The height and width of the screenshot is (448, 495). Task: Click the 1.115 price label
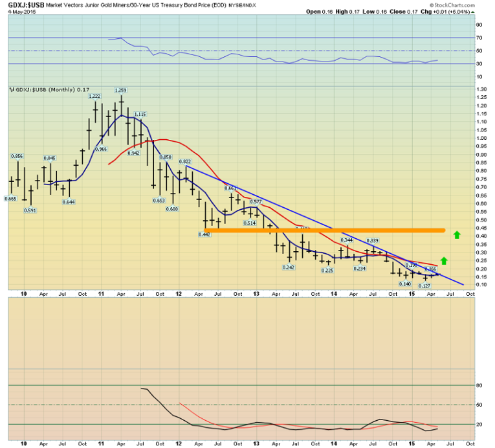coord(140,115)
